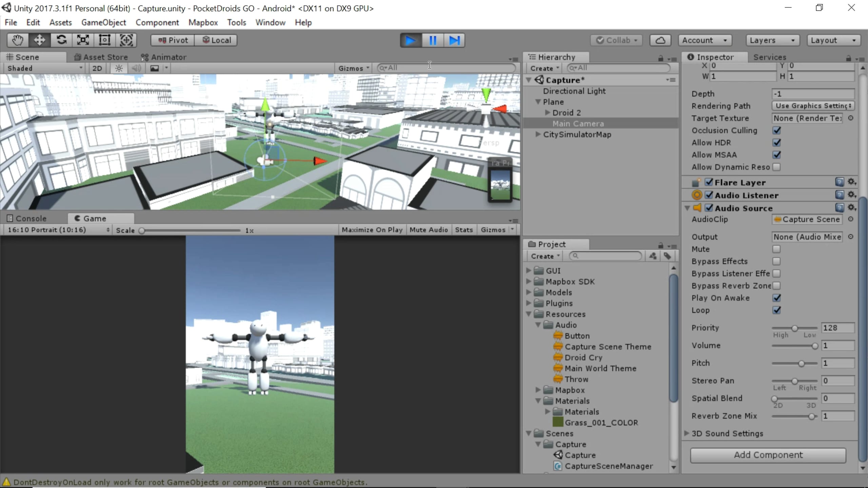The height and width of the screenshot is (488, 868).
Task: Click the Add Component button
Action: 768,455
